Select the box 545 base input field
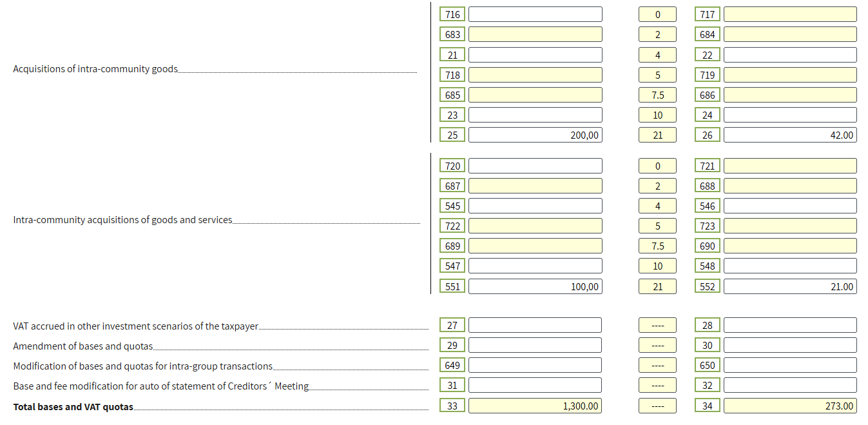The height and width of the screenshot is (425, 868). pos(535,206)
